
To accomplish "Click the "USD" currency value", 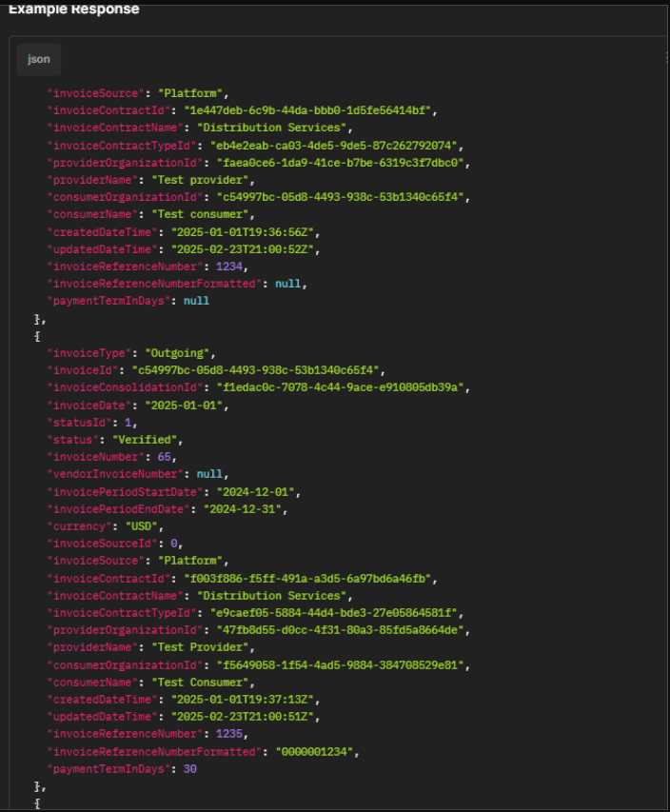I will [x=142, y=526].
